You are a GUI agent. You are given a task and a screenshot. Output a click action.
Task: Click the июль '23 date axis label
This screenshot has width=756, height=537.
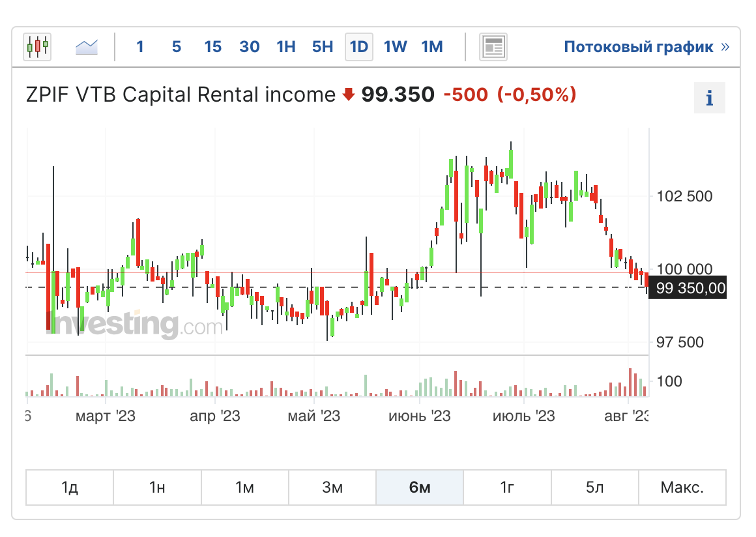click(x=523, y=416)
